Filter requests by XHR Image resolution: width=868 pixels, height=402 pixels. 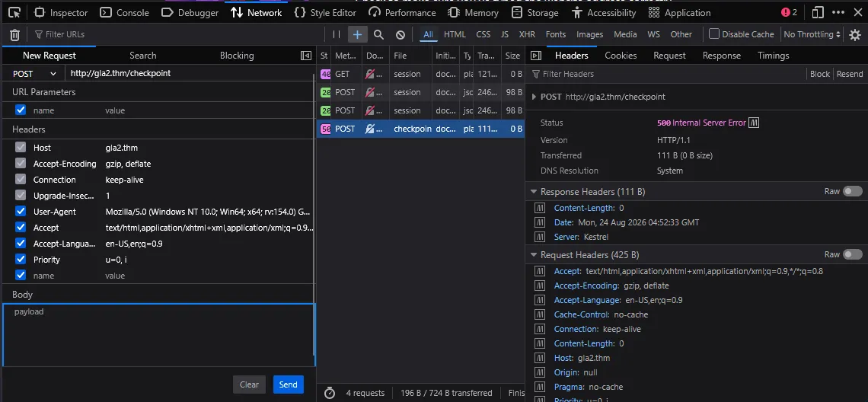coord(526,34)
